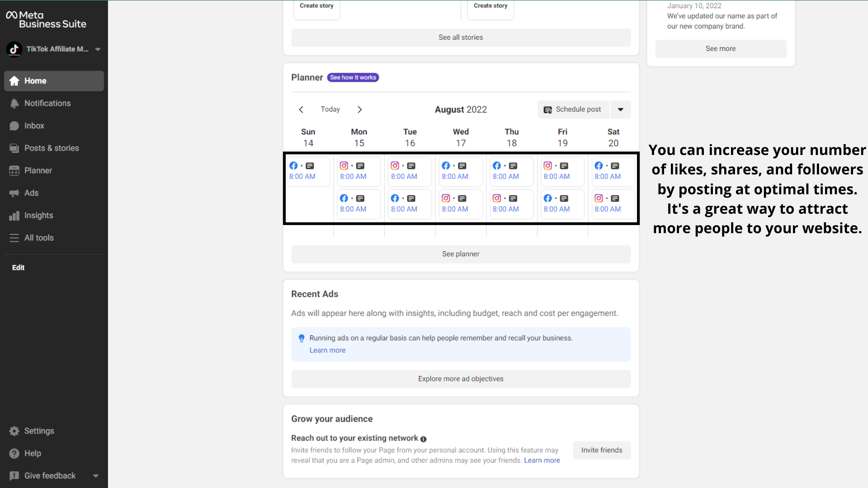Image resolution: width=868 pixels, height=488 pixels.
Task: Open the Schedule post dropdown arrow
Action: click(620, 109)
